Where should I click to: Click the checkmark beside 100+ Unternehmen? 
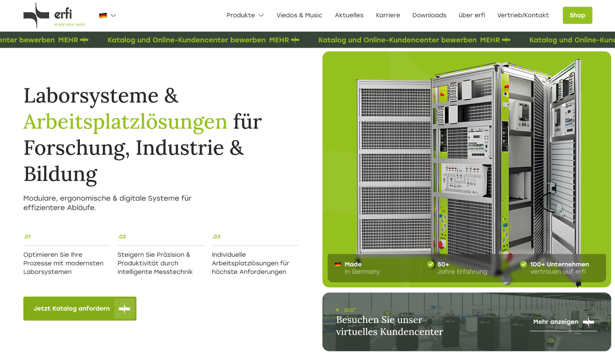point(523,264)
